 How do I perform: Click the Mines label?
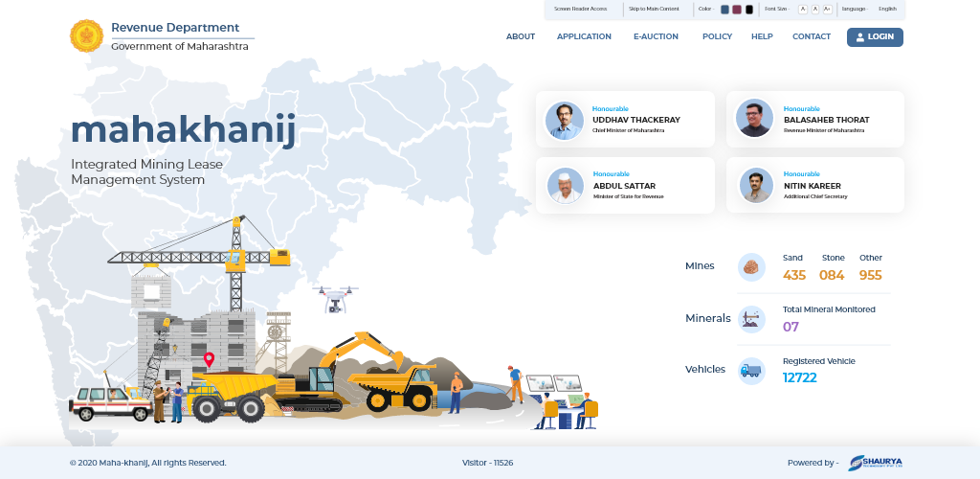[x=700, y=265]
